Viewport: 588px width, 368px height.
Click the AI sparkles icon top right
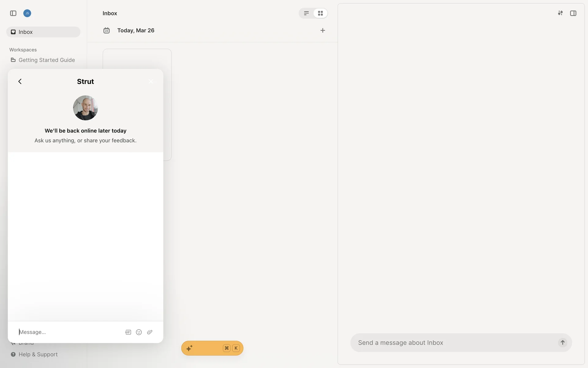pos(560,13)
